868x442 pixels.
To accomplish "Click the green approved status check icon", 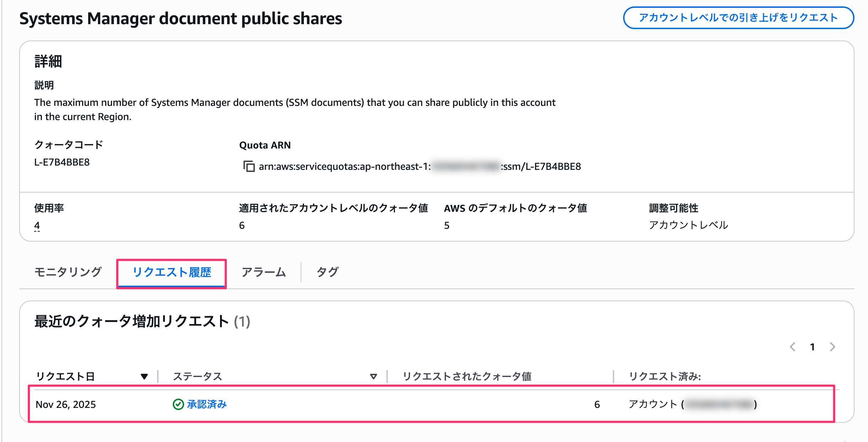I will 178,404.
